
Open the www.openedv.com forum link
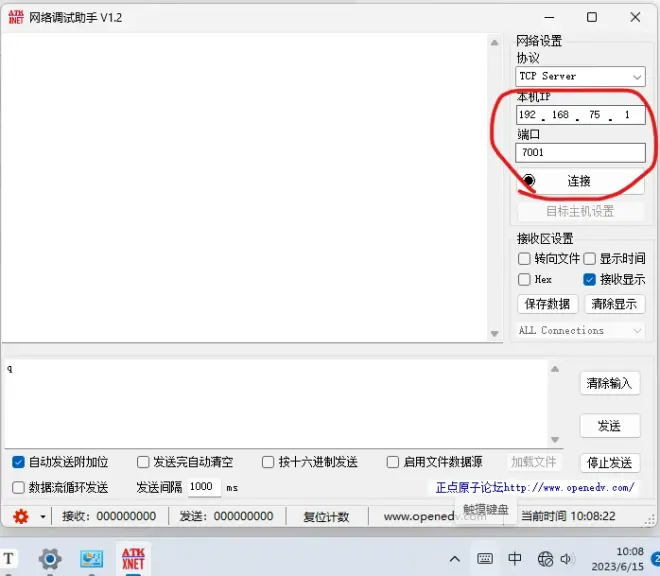click(569, 488)
